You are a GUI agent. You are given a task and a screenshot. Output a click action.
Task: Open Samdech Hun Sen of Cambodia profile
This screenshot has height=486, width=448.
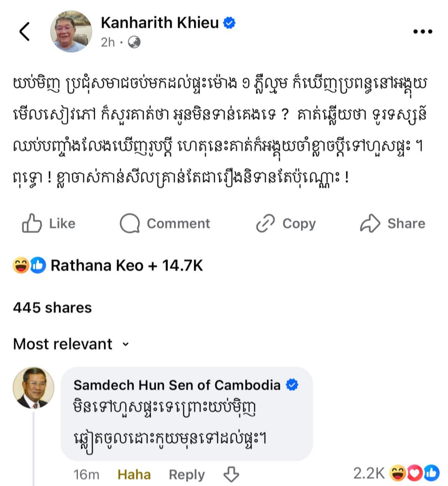pos(177,385)
